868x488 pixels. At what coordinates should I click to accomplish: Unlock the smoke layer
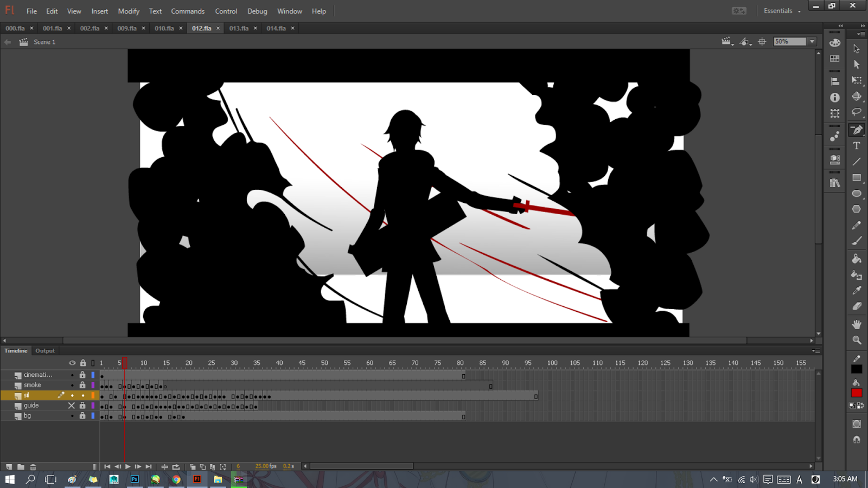pos(82,385)
